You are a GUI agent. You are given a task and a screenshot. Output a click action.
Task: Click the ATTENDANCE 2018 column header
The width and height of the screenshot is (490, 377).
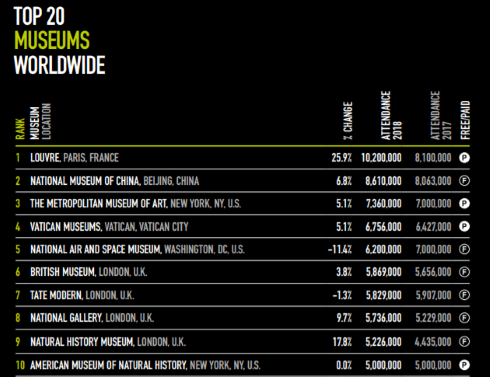point(391,115)
